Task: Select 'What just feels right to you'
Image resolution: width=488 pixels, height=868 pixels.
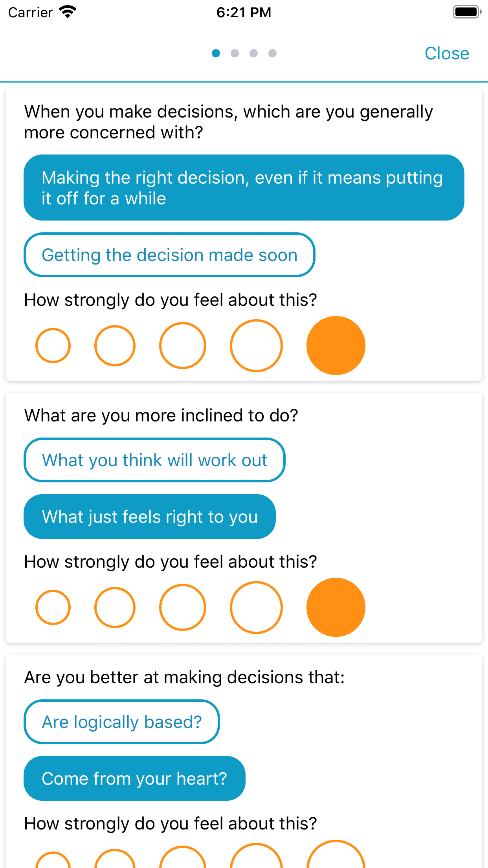Action: point(150,517)
